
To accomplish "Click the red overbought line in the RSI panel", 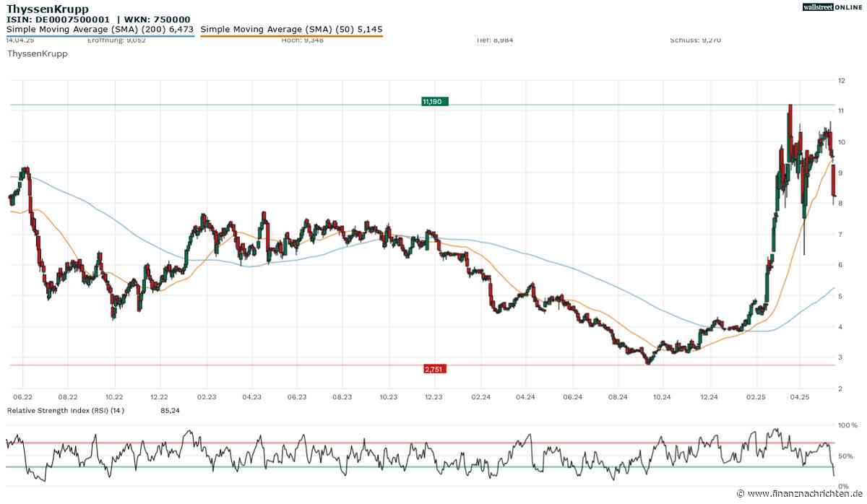I will [x=419, y=443].
